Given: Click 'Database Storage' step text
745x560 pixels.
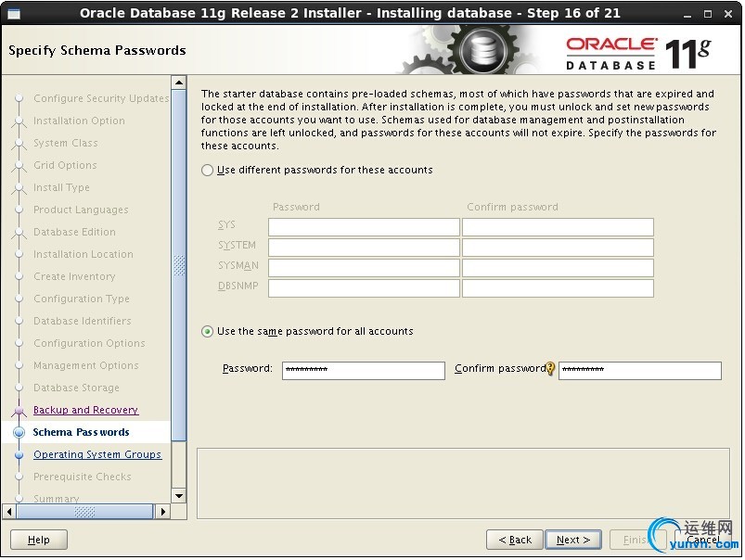Looking at the screenshot, I should coord(76,388).
